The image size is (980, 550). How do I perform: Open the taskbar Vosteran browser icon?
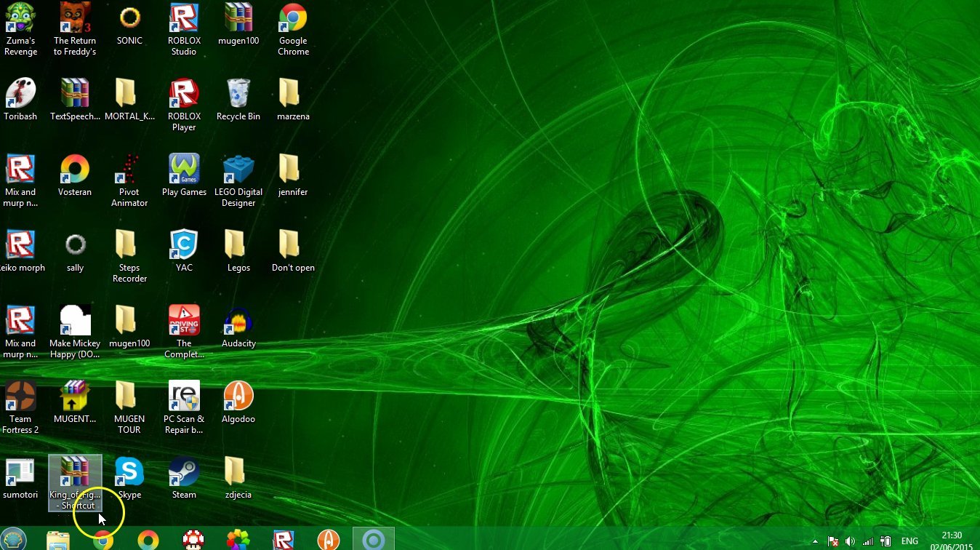click(x=148, y=539)
